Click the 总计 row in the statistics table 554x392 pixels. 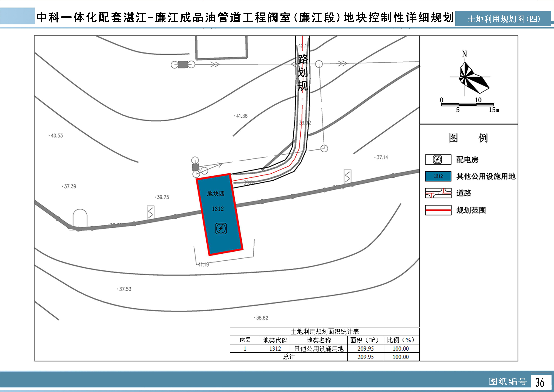pyautogui.click(x=289, y=356)
